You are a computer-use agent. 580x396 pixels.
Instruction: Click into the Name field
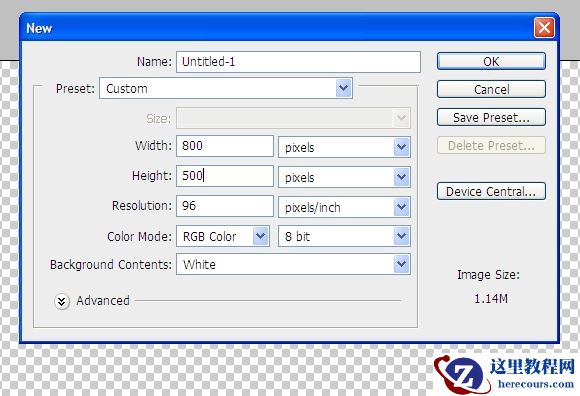(x=298, y=62)
